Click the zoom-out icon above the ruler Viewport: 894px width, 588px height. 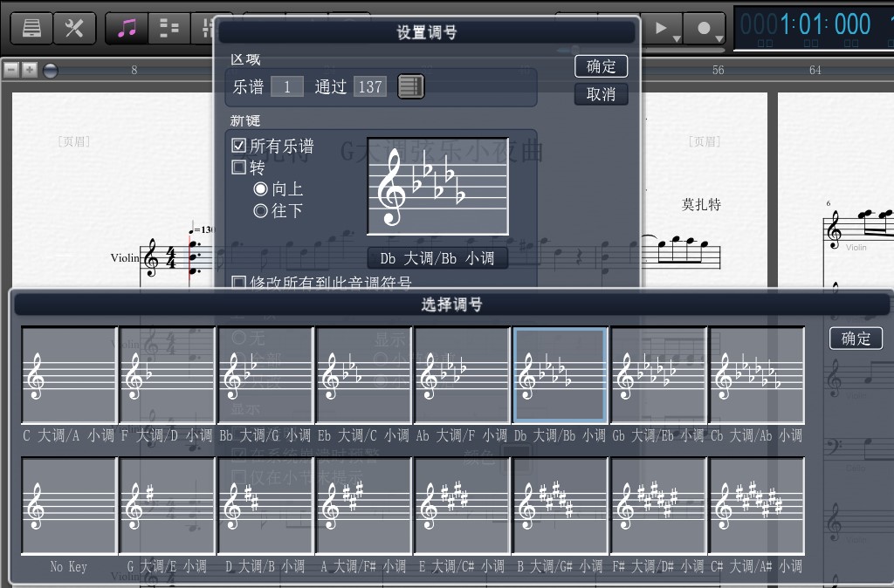[11, 71]
